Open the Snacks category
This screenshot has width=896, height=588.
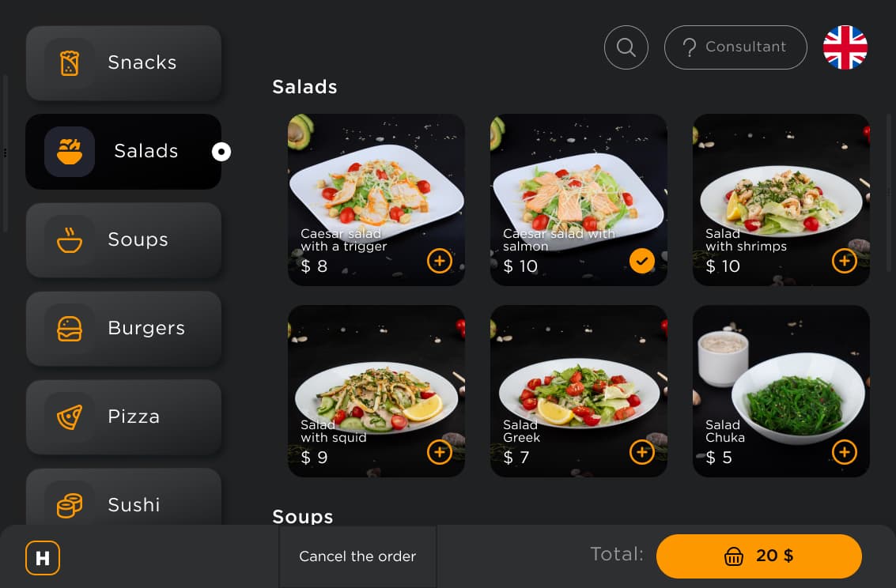coord(123,62)
